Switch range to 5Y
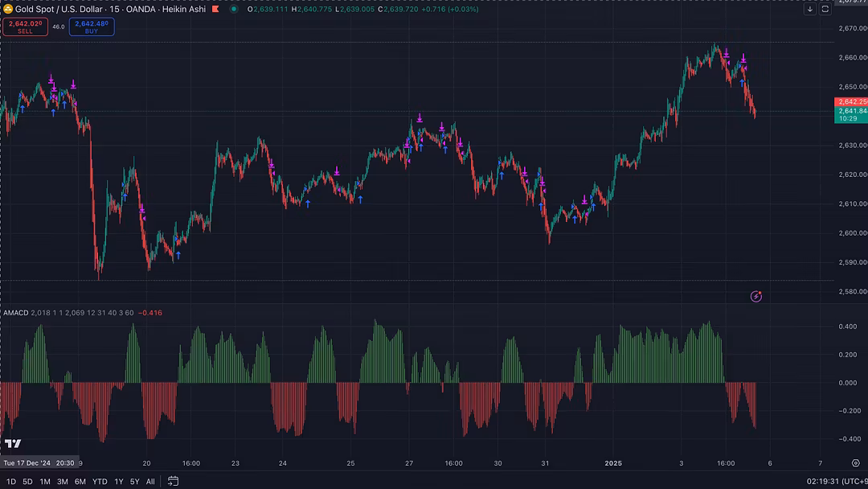868x489 pixels. pos(134,481)
